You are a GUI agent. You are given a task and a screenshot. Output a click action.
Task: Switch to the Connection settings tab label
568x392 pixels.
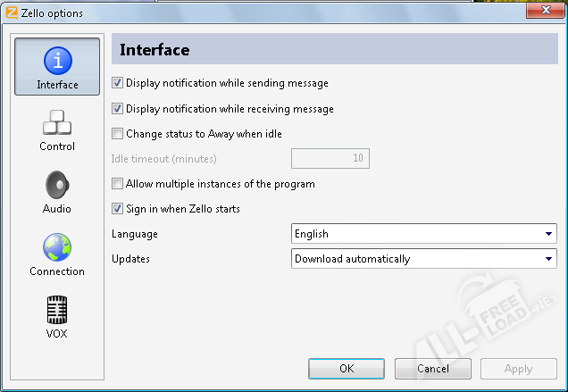tap(57, 271)
